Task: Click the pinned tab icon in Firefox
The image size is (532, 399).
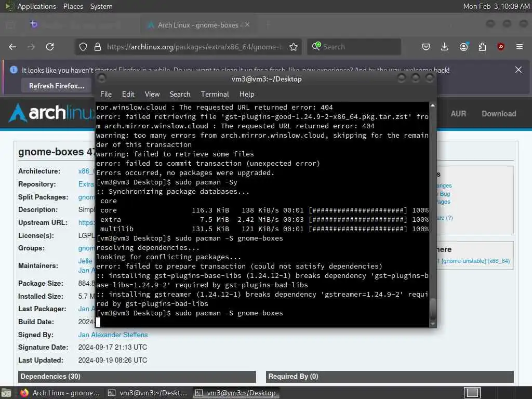Action: pos(34,24)
